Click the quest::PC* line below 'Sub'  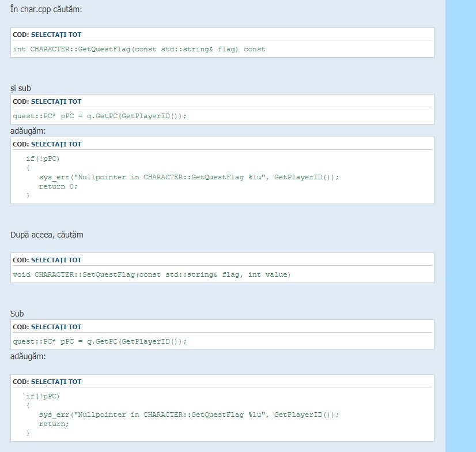coord(100,341)
